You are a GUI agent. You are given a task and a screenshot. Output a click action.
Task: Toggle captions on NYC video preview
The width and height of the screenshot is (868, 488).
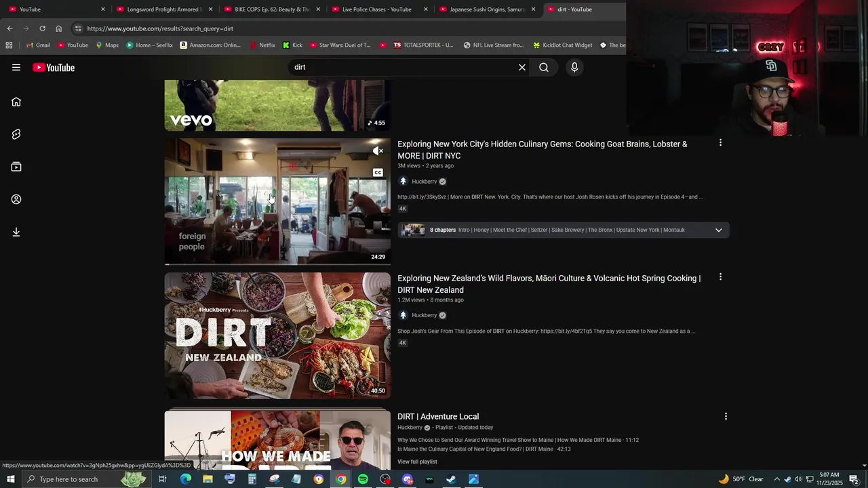point(378,173)
